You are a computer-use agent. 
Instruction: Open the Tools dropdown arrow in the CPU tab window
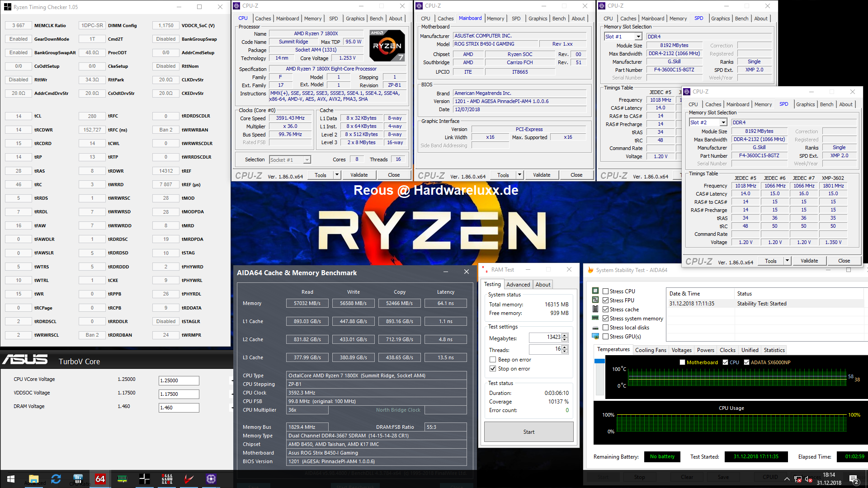click(x=337, y=175)
